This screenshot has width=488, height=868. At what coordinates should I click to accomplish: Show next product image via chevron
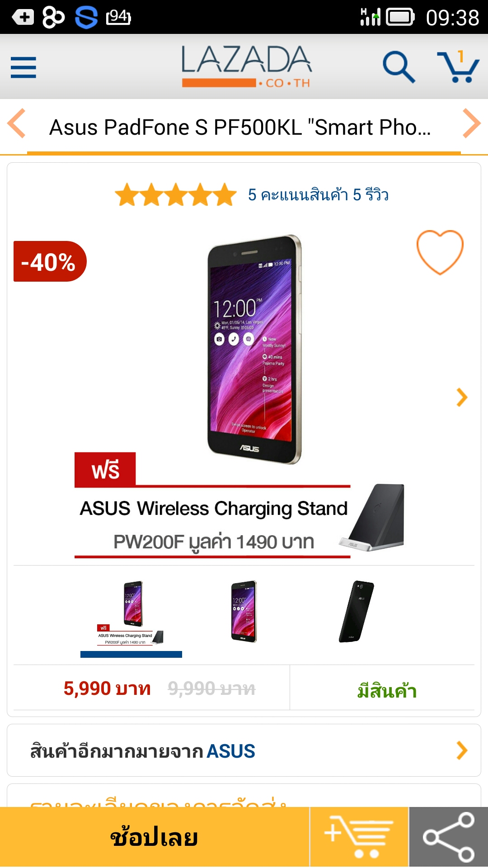(x=461, y=397)
